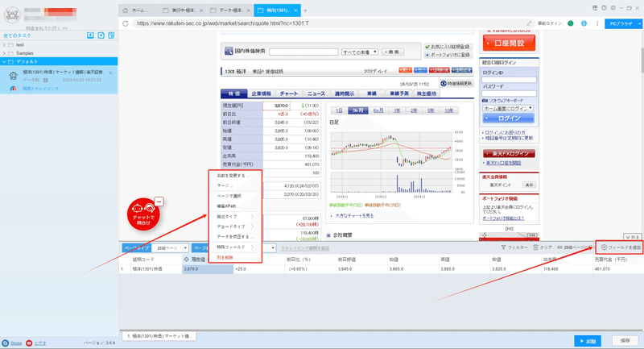Open the ホーム画面にログイン dropdown
The image size is (644, 349).
coord(508,108)
